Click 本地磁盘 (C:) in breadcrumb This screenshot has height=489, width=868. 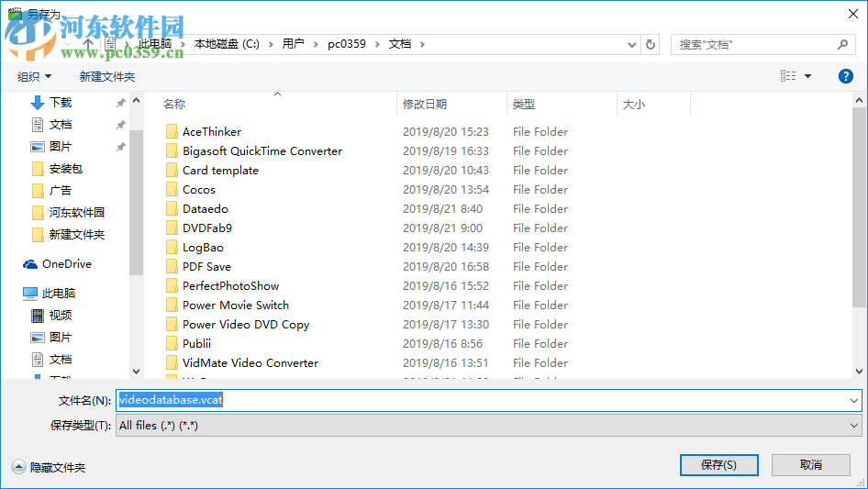click(x=227, y=44)
